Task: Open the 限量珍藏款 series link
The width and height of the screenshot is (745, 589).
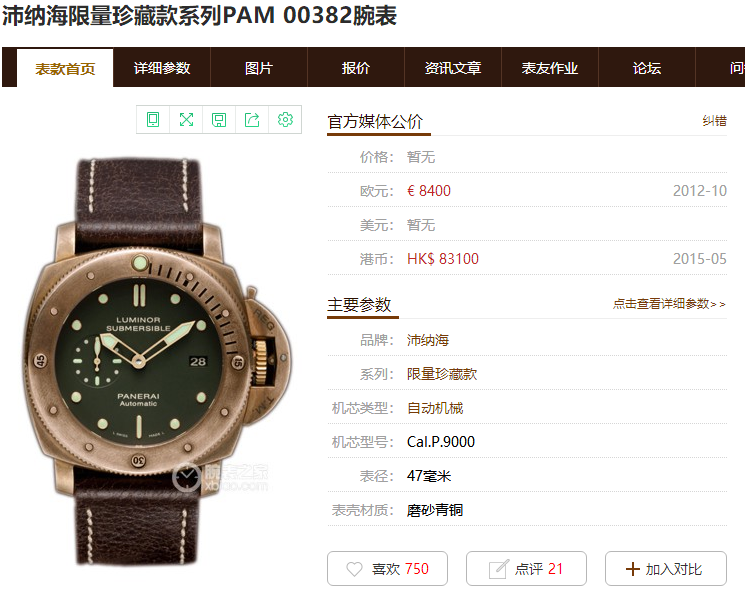Action: [442, 374]
